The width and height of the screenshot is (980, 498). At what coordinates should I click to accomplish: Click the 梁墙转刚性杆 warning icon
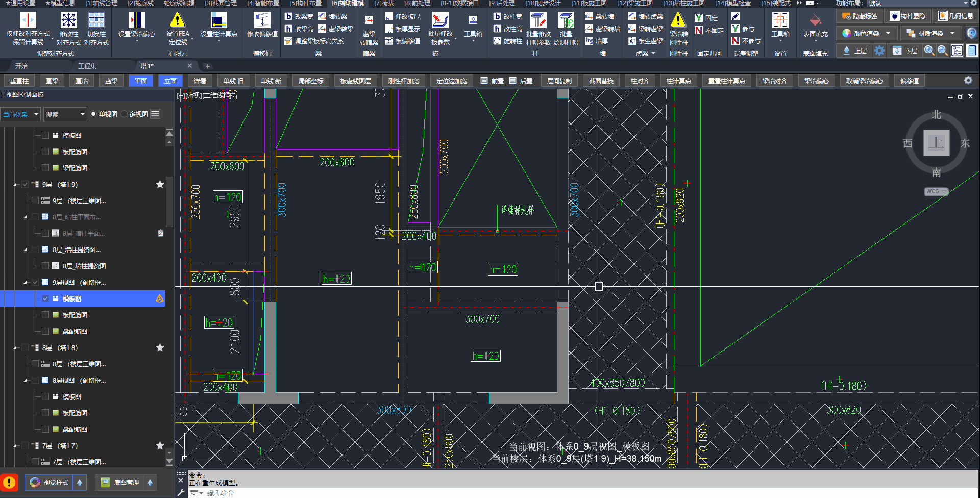[678, 20]
